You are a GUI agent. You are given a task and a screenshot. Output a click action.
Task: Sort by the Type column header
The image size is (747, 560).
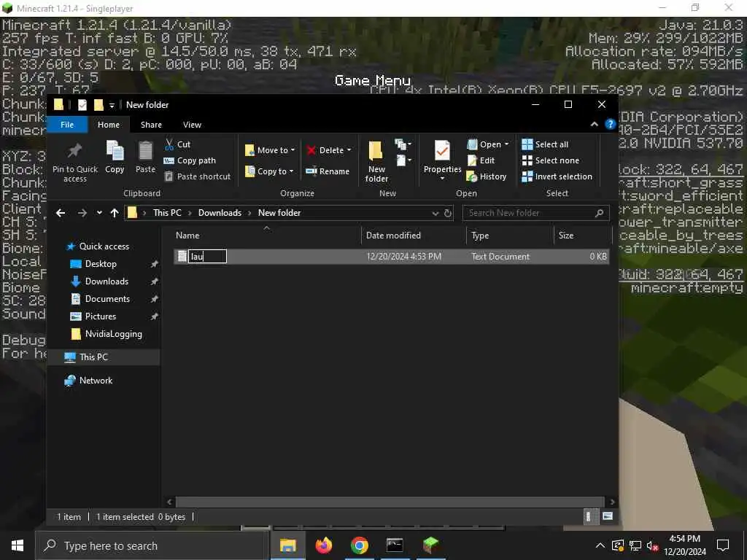pyautogui.click(x=510, y=236)
